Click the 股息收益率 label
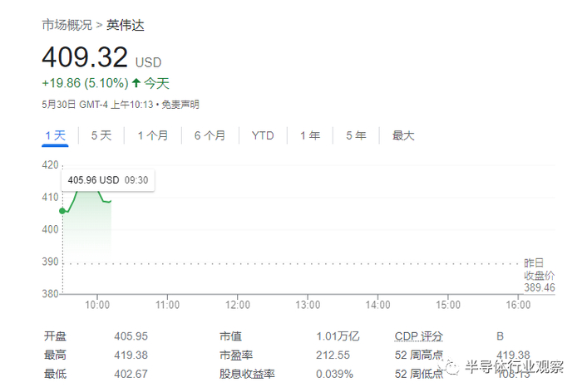582x392 pixels. point(247,374)
